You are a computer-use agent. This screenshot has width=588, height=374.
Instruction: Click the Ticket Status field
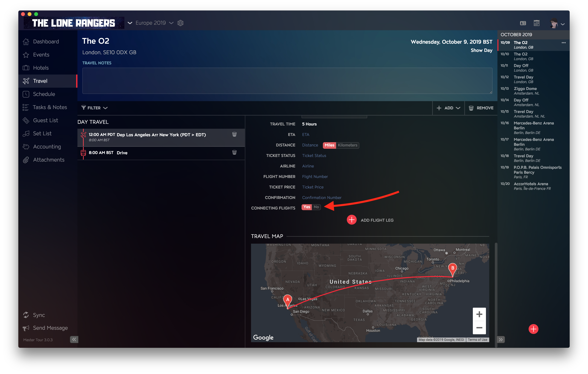314,156
